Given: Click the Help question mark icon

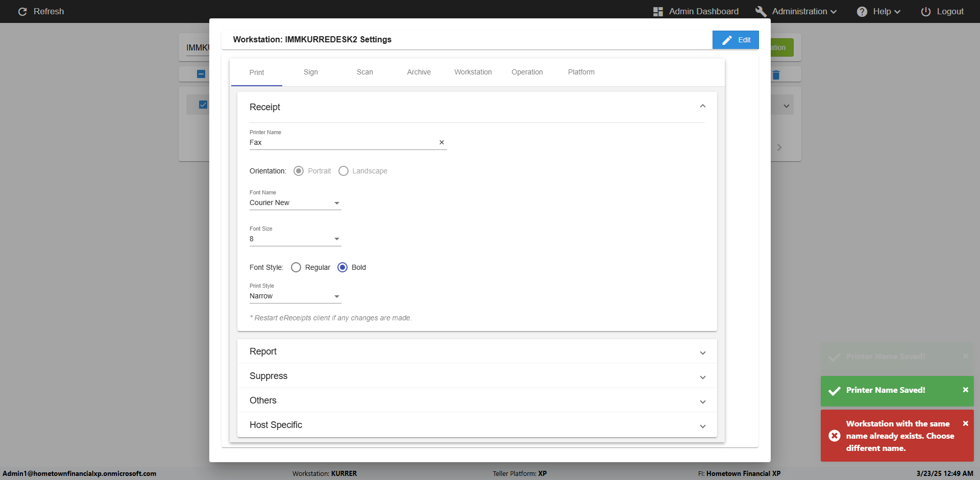Looking at the screenshot, I should 862,12.
